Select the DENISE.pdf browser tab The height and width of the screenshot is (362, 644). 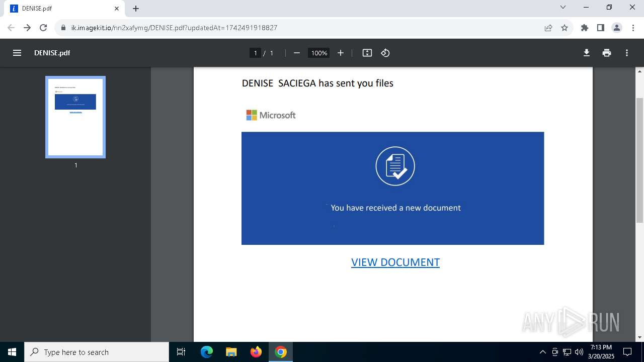click(x=64, y=9)
